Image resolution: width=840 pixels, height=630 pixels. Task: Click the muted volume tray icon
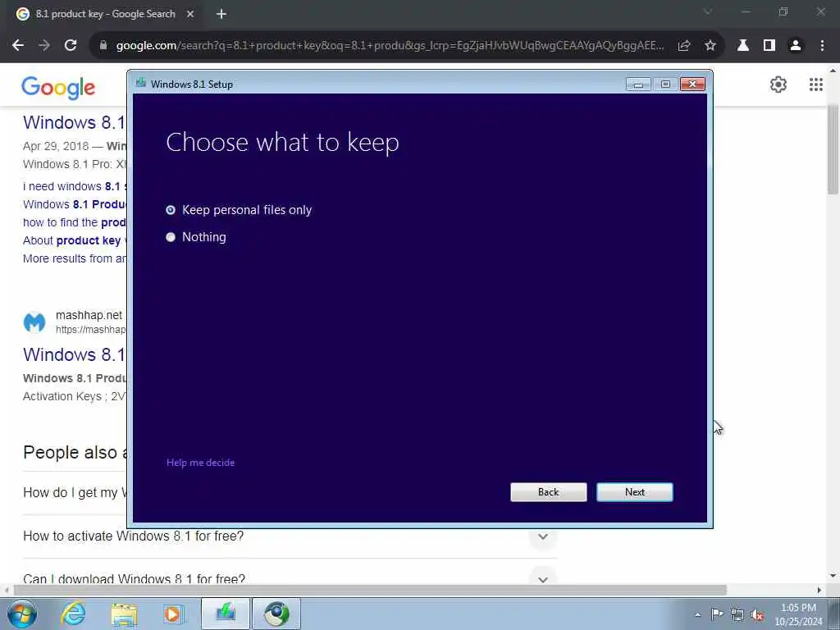(x=757, y=615)
